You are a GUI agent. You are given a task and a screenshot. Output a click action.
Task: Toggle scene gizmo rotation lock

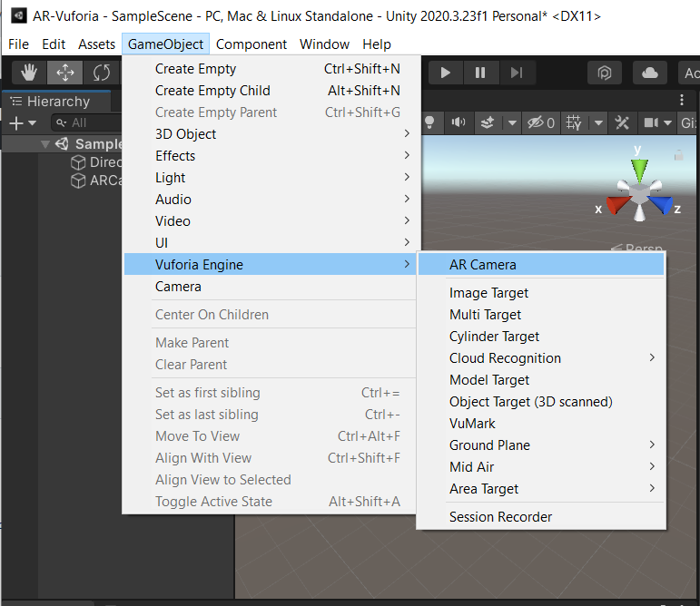(x=678, y=156)
